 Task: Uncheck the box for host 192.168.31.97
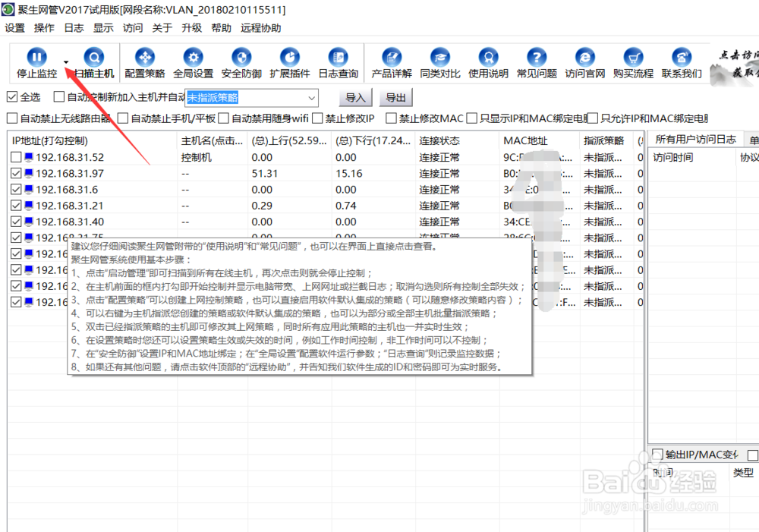pos(16,173)
